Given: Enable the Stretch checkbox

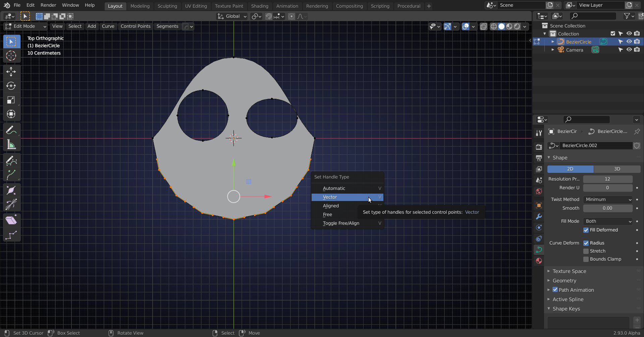Looking at the screenshot, I should [586, 251].
